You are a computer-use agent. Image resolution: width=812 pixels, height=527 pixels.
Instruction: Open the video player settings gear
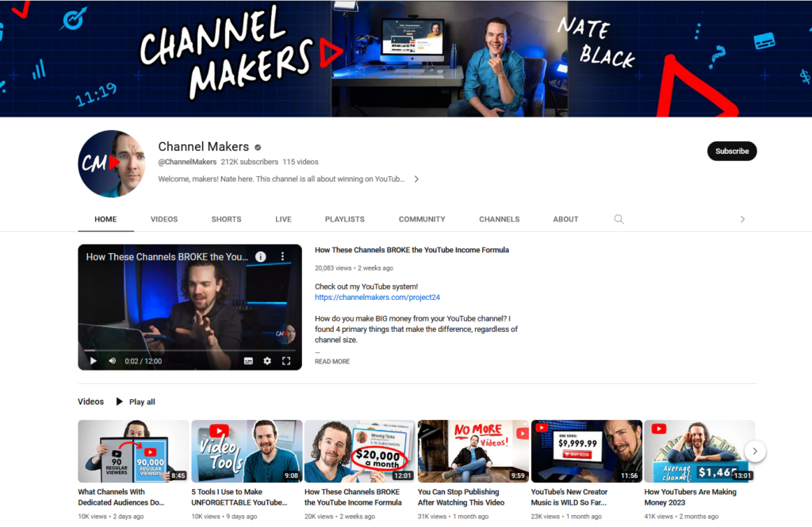click(x=267, y=360)
